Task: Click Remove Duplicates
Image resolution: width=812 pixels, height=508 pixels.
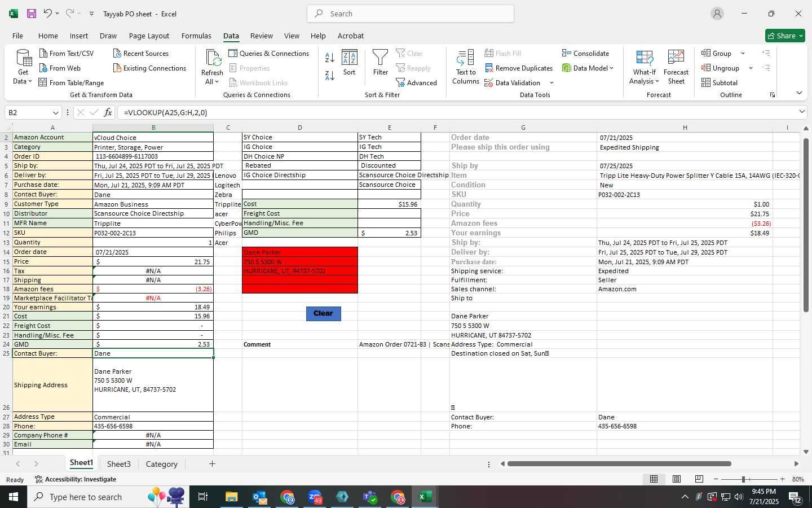Action: pos(518,68)
